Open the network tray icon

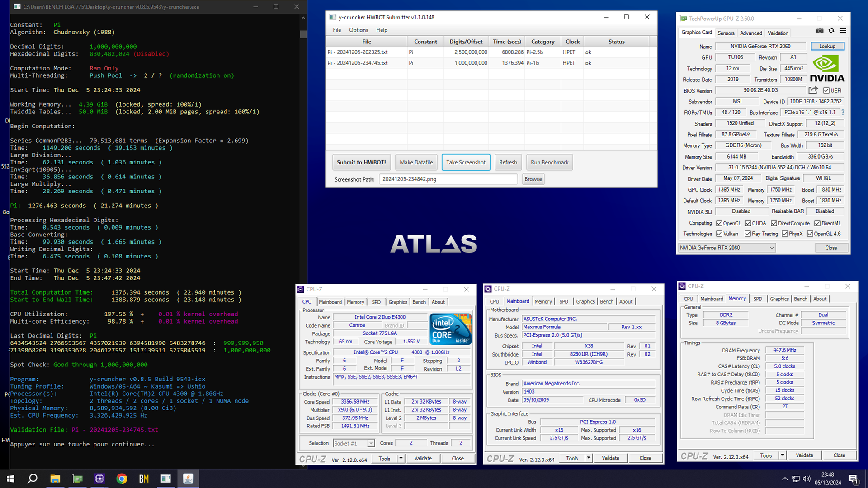(796, 479)
